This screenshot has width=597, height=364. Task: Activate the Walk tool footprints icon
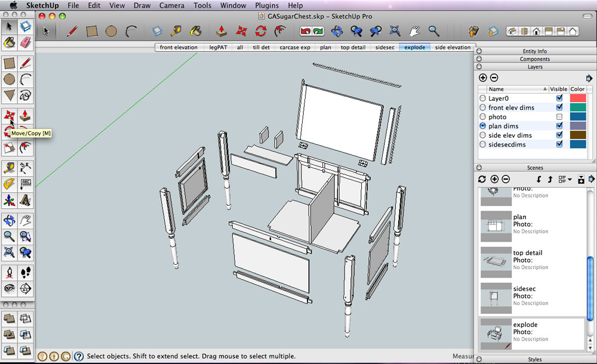pos(25,273)
